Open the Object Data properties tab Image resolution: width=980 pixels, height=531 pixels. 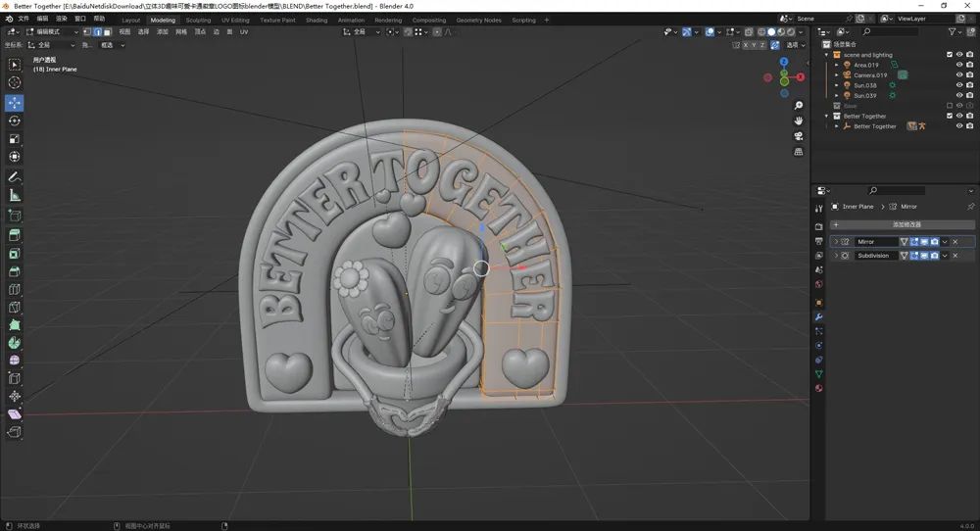point(818,373)
